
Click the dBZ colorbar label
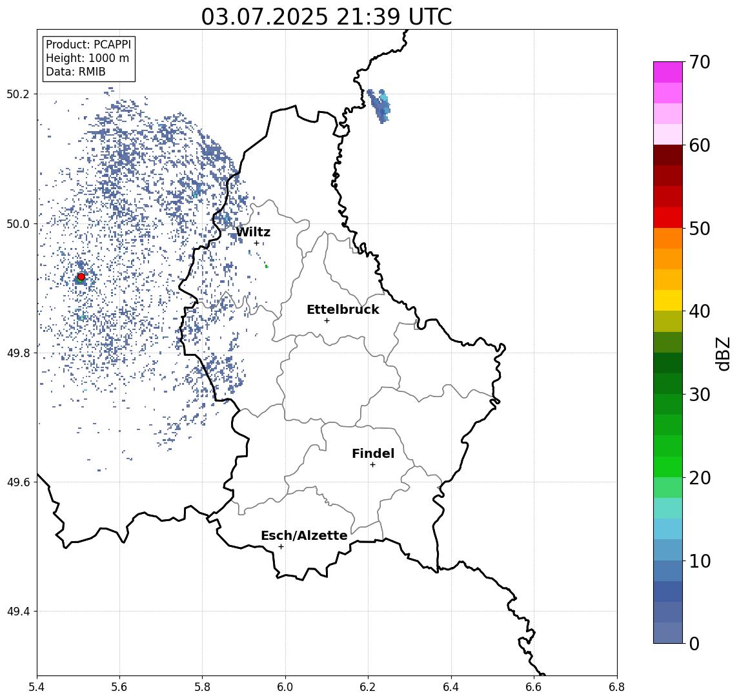[x=723, y=354]
